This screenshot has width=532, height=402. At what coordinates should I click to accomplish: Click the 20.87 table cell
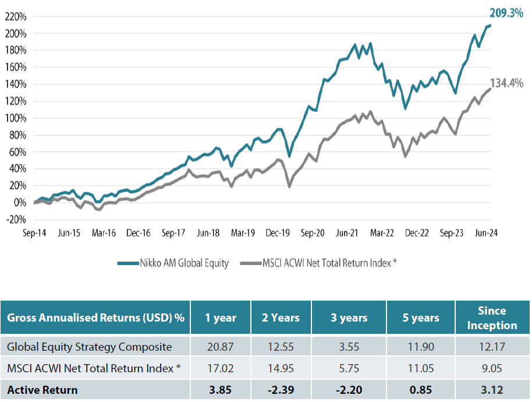(221, 347)
